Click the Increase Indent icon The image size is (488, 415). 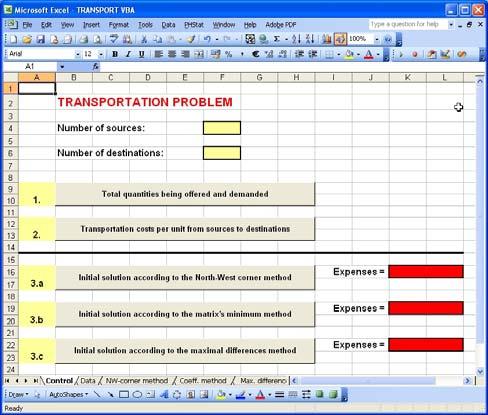(x=312, y=54)
